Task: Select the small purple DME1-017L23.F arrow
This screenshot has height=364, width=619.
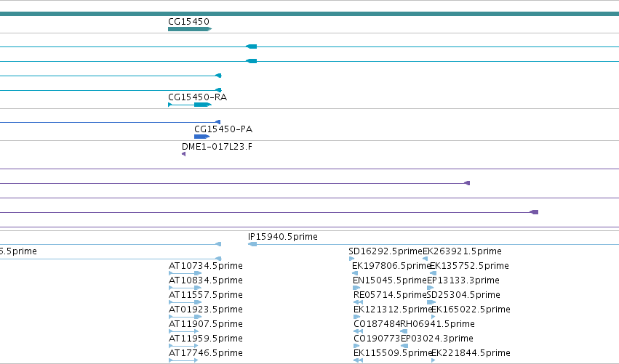Action: (x=183, y=154)
